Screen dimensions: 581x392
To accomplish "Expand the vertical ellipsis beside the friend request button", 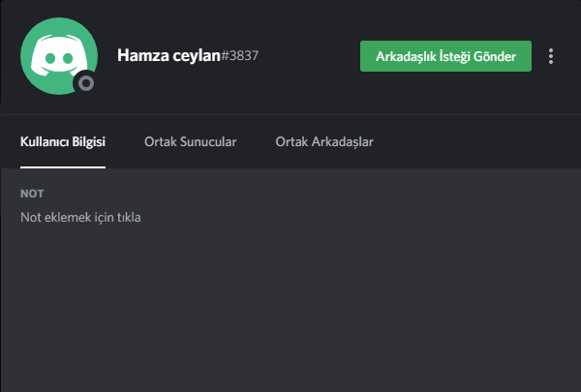I will (x=551, y=56).
